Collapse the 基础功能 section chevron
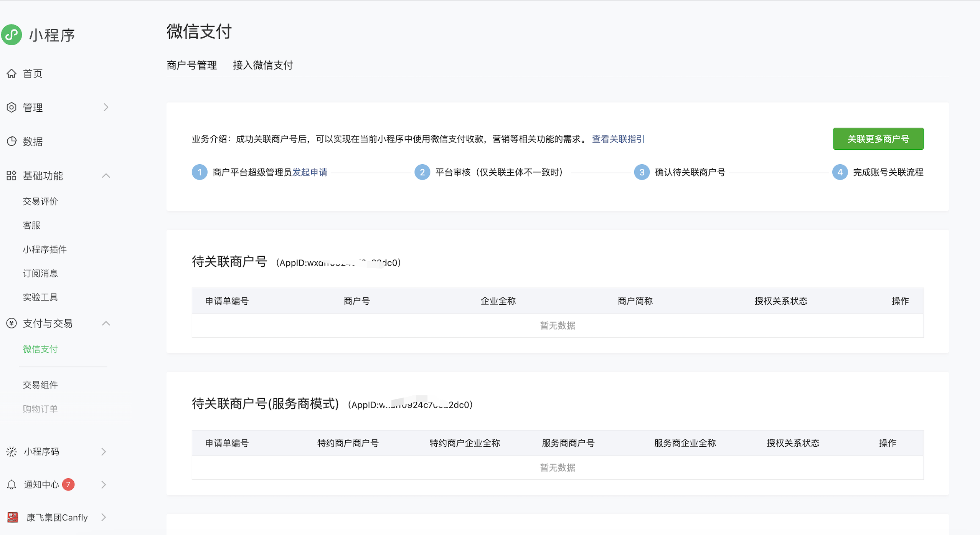The height and width of the screenshot is (535, 980). pyautogui.click(x=106, y=175)
